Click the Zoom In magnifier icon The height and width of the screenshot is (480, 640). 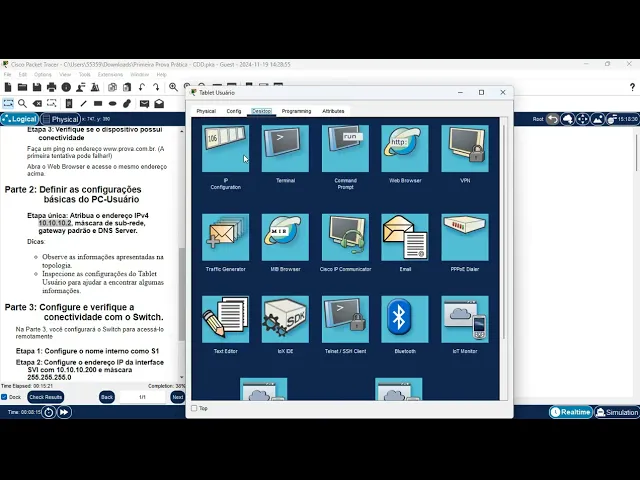pos(173,87)
